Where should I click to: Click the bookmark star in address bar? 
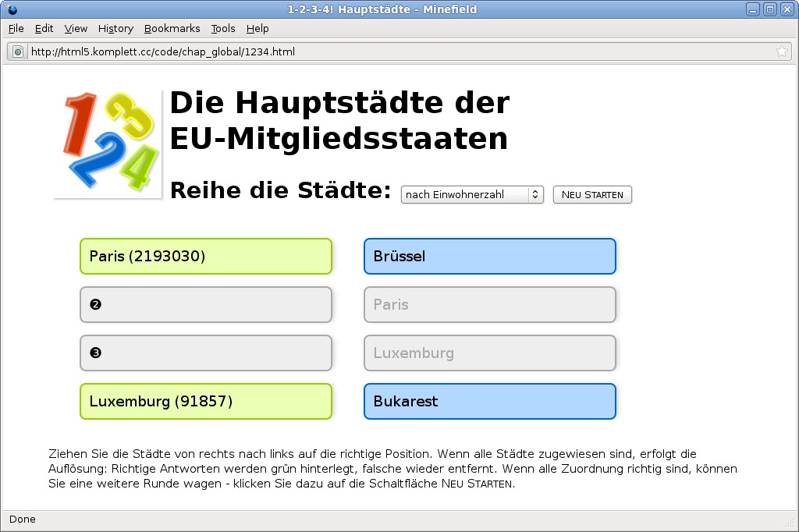pos(781,51)
